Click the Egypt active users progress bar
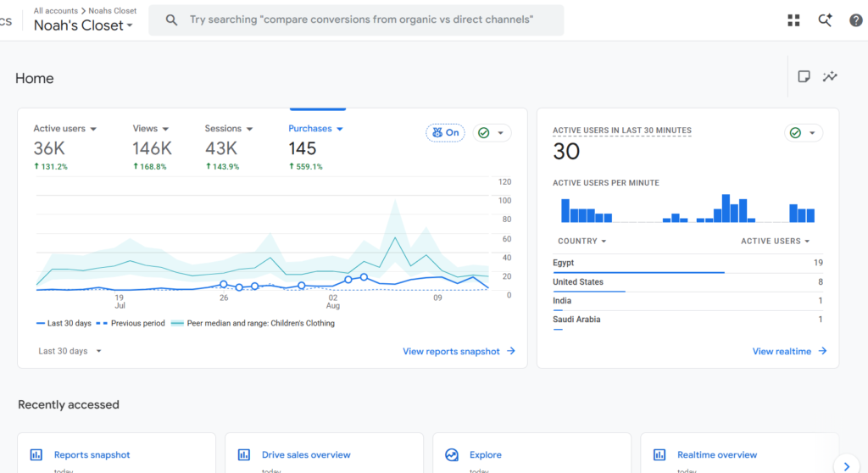Image resolution: width=868 pixels, height=473 pixels. click(x=638, y=272)
